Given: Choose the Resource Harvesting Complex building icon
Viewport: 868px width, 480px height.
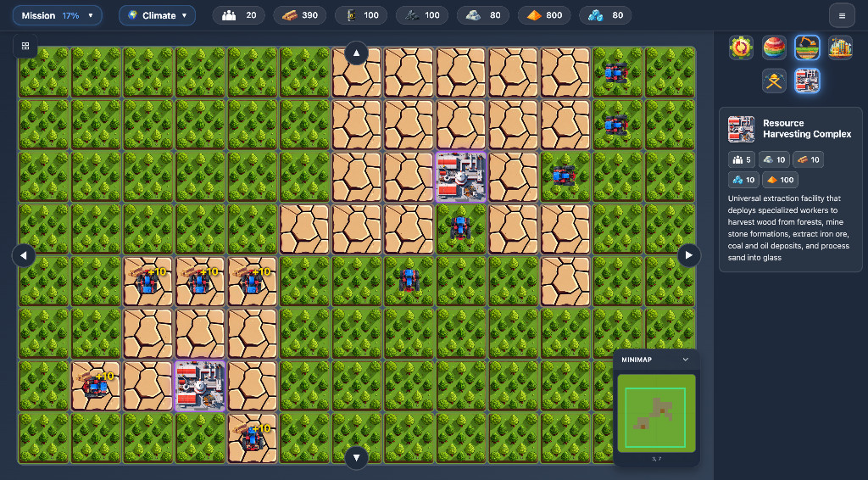Looking at the screenshot, I should [x=807, y=81].
